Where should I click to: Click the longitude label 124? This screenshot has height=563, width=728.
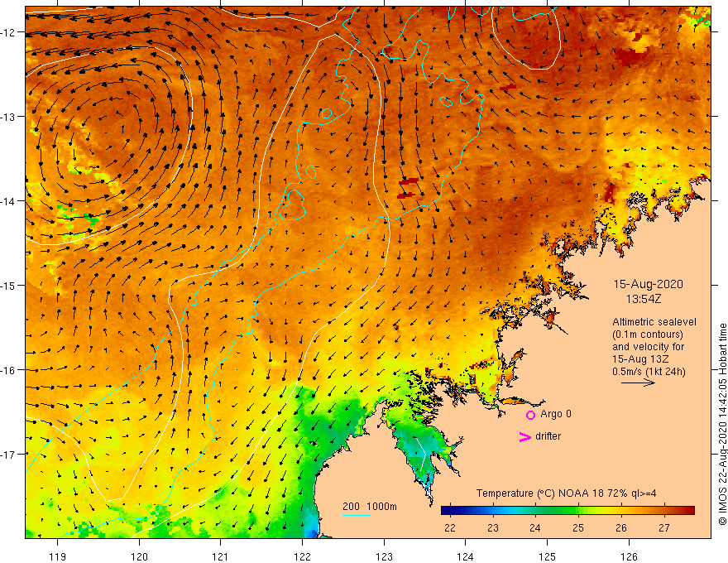tap(465, 556)
